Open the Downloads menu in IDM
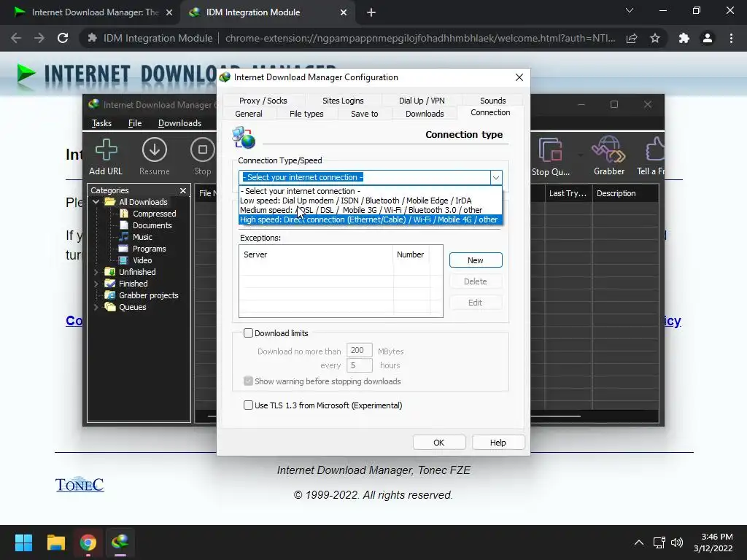This screenshot has width=747, height=560. point(179,123)
